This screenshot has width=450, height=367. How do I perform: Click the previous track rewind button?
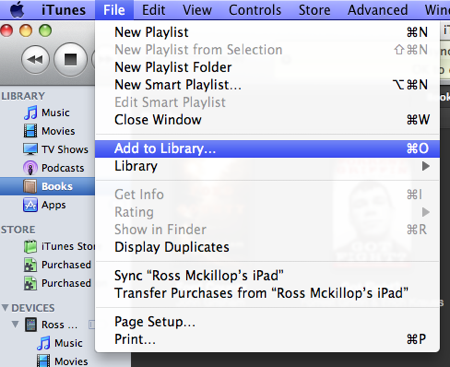pos(36,60)
